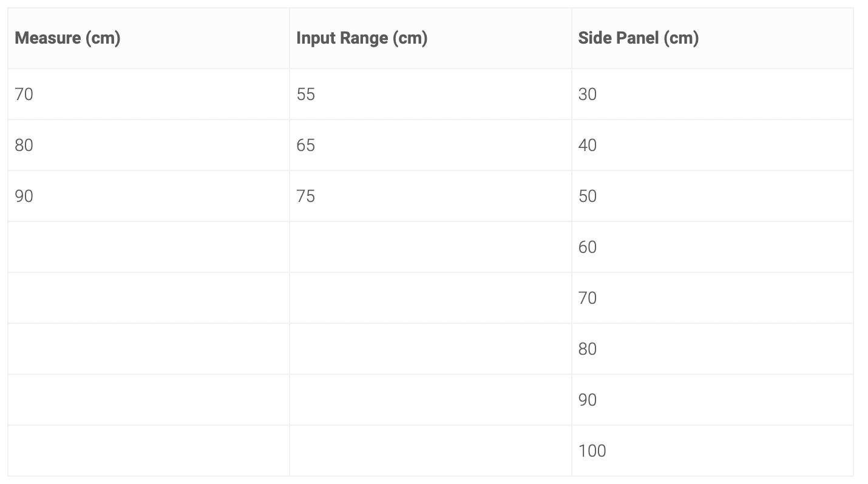The height and width of the screenshot is (484, 868).
Task: Click the 30 cell in Side Panel
Action: point(712,94)
